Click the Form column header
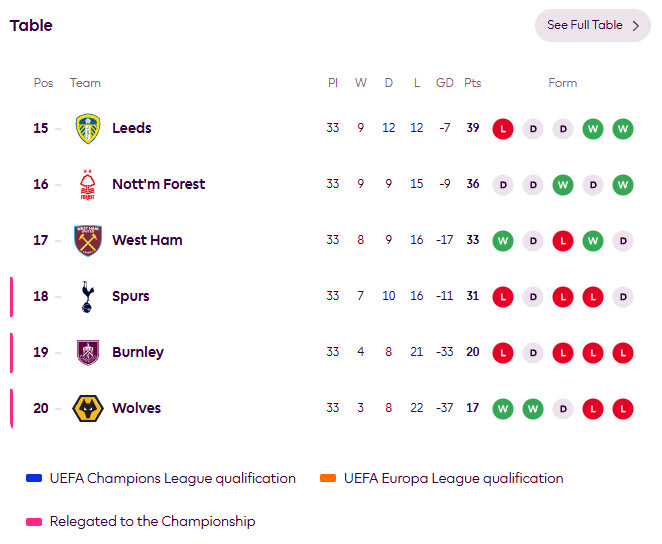The image size is (662, 544). click(563, 83)
